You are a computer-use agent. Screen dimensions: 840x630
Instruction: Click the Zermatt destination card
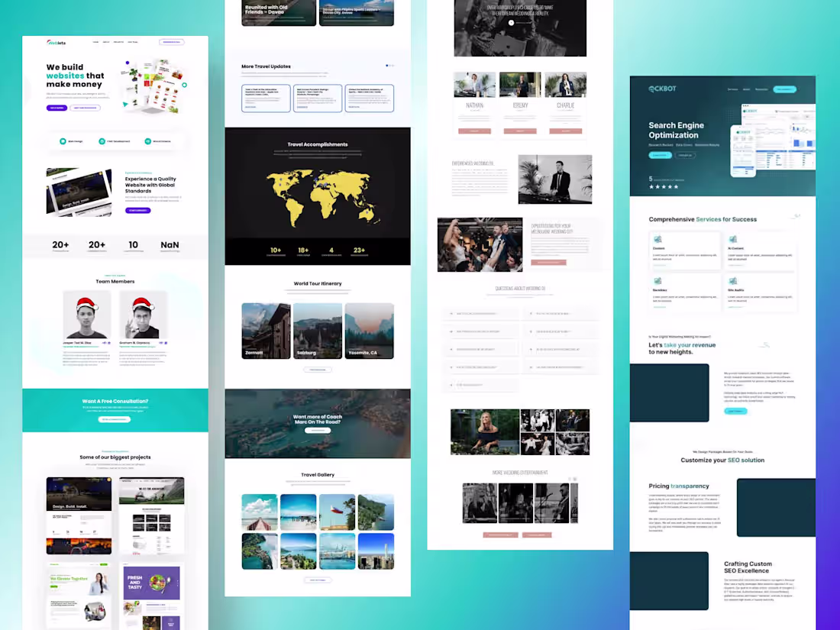pos(265,330)
